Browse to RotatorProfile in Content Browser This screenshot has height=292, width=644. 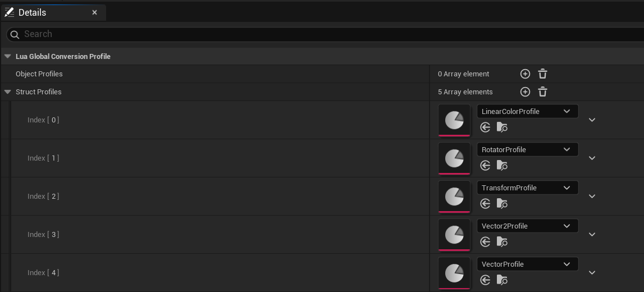click(x=502, y=166)
